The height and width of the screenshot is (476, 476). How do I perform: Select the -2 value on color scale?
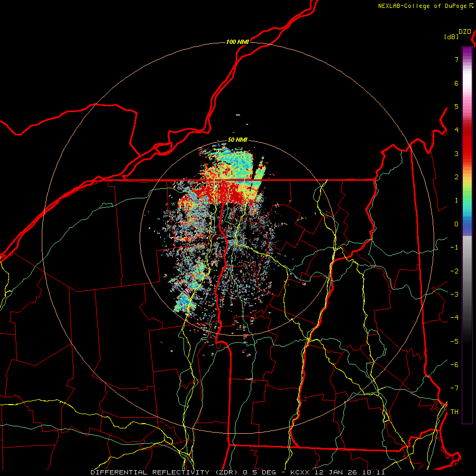454,271
